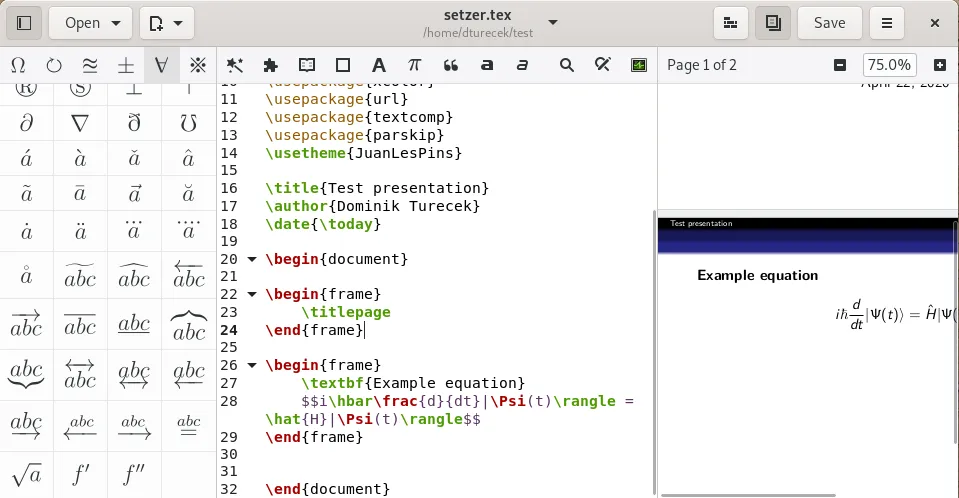Open the wizard tools menu
Screen dimensions: 959x498
[x=235, y=65]
